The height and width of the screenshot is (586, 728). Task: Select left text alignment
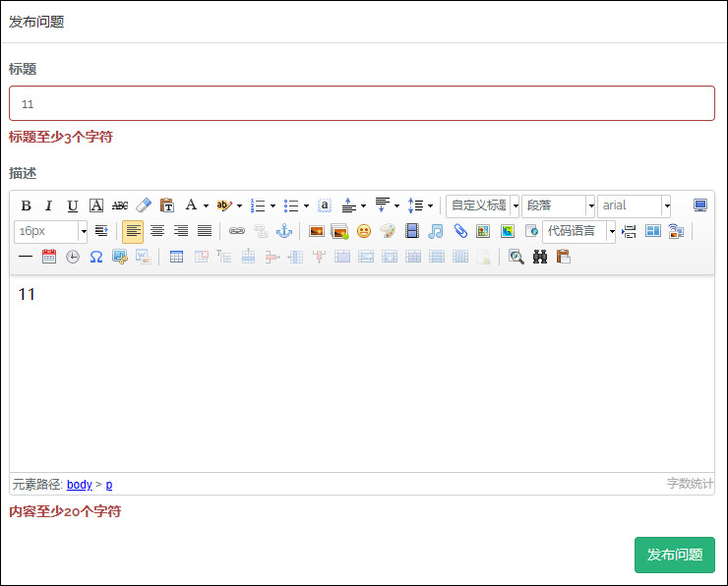coord(133,231)
